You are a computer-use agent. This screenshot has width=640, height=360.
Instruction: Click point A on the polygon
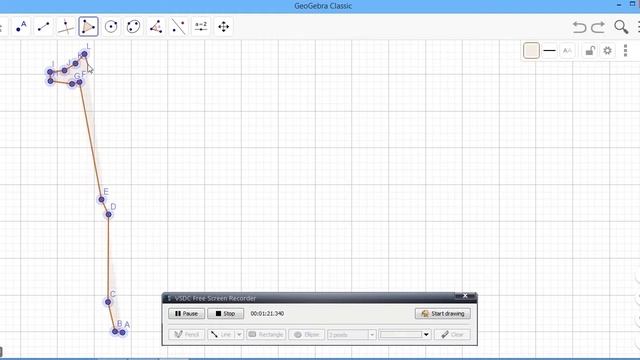point(122,332)
